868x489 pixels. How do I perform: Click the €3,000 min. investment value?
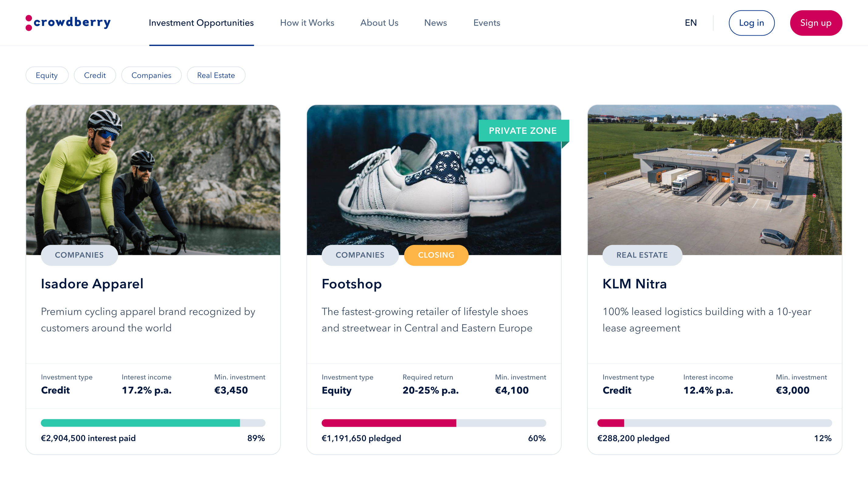click(793, 390)
